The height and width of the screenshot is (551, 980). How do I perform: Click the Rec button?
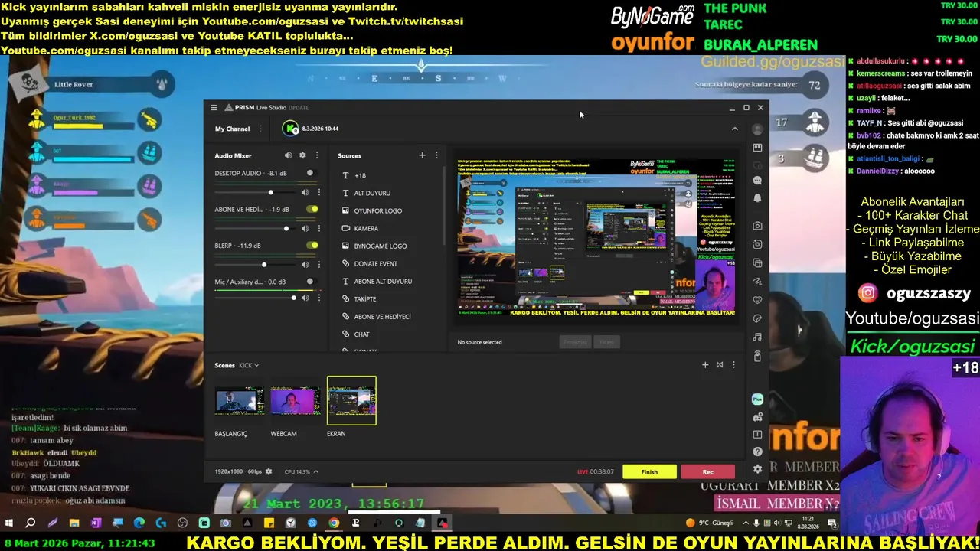tap(708, 471)
